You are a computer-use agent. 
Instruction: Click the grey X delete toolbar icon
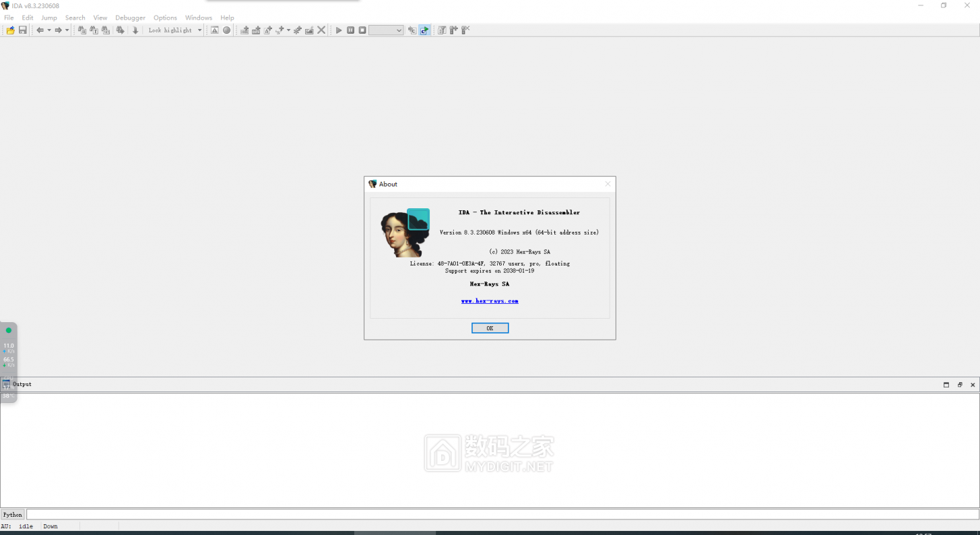pyautogui.click(x=321, y=30)
